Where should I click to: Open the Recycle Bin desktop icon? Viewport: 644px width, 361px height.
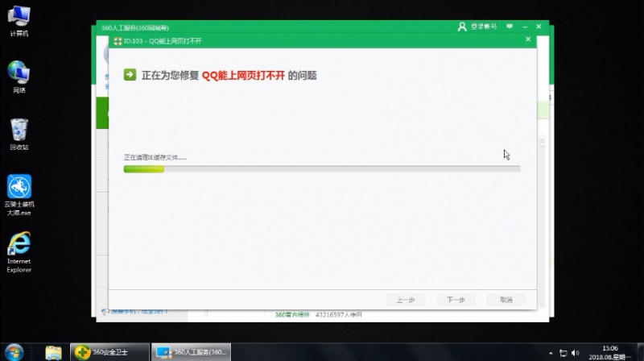click(x=19, y=134)
